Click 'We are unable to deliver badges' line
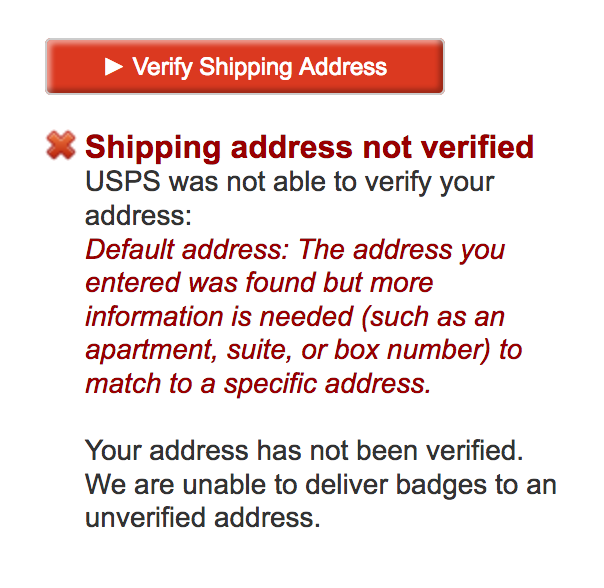Image resolution: width=604 pixels, height=588 pixels. [x=286, y=484]
